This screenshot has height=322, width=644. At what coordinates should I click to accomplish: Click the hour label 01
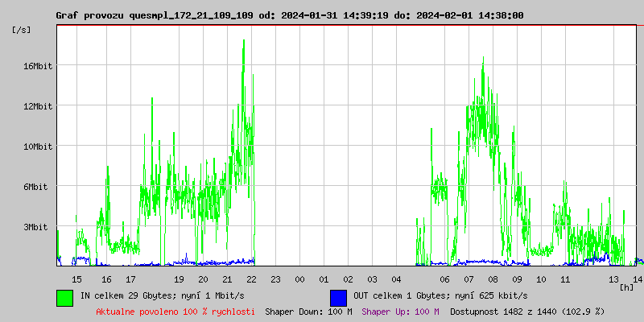(324, 279)
